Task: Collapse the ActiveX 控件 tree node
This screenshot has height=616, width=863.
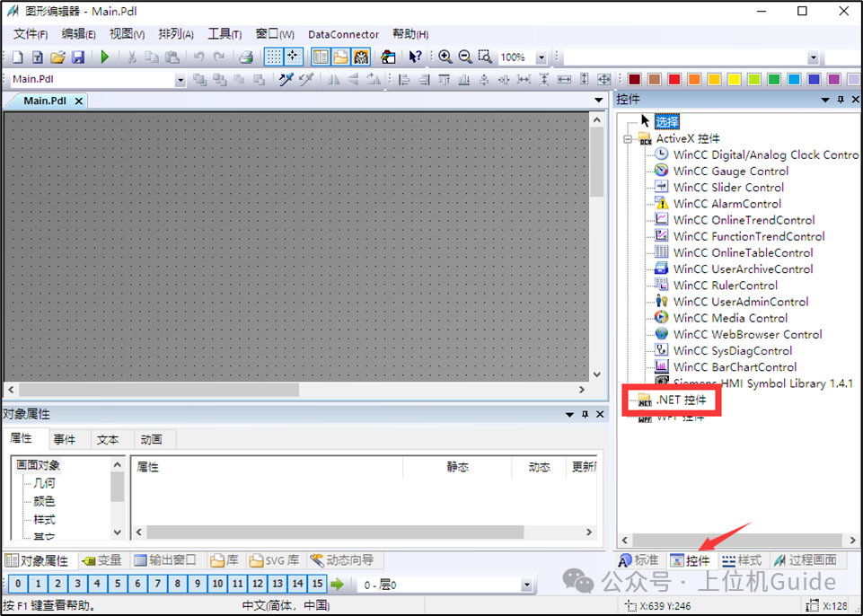Action: click(x=628, y=138)
